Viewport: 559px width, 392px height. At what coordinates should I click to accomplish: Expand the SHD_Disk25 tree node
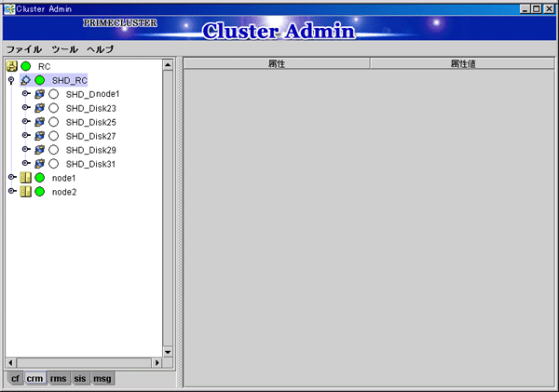[x=26, y=122]
